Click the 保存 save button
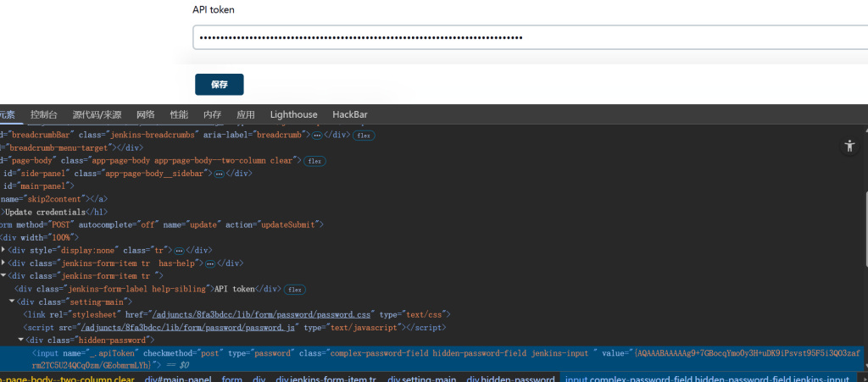The image size is (868, 382). coord(220,85)
